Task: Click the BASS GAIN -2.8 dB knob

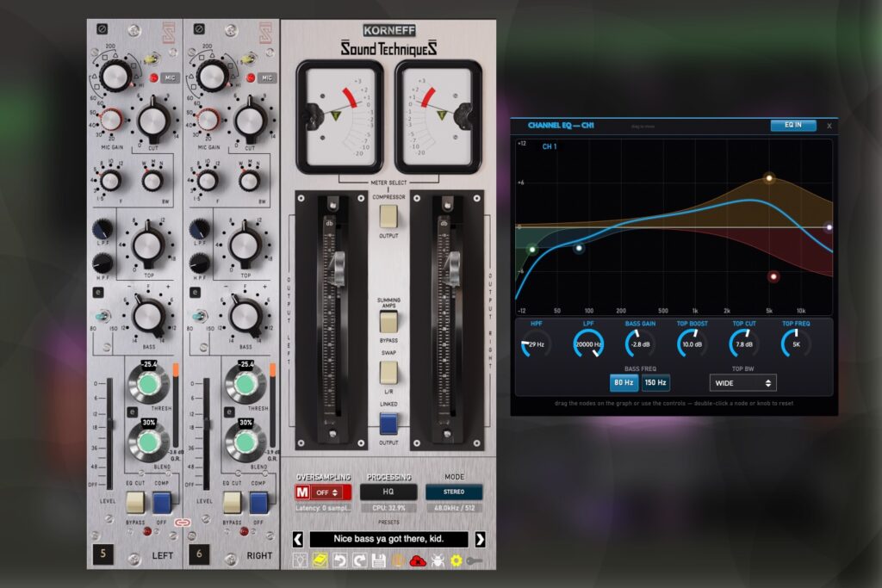Action: pyautogui.click(x=640, y=344)
